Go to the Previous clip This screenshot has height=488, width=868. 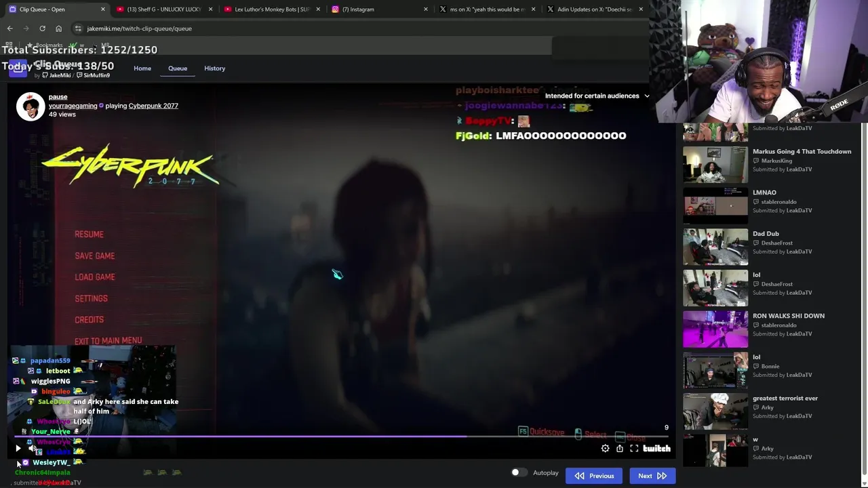pos(594,476)
